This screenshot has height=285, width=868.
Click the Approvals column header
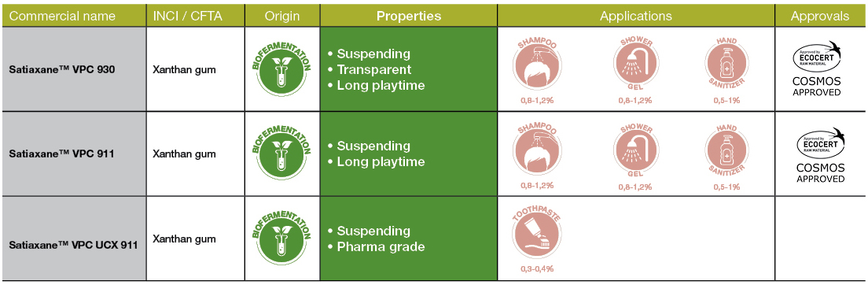click(820, 16)
